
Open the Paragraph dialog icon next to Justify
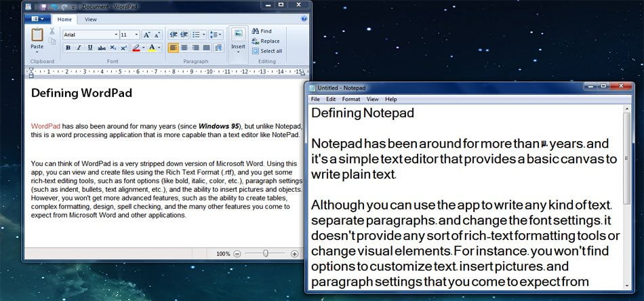[218, 47]
